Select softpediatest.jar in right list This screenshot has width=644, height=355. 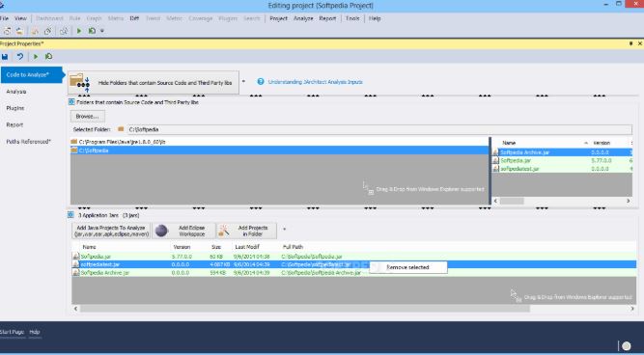(562, 169)
